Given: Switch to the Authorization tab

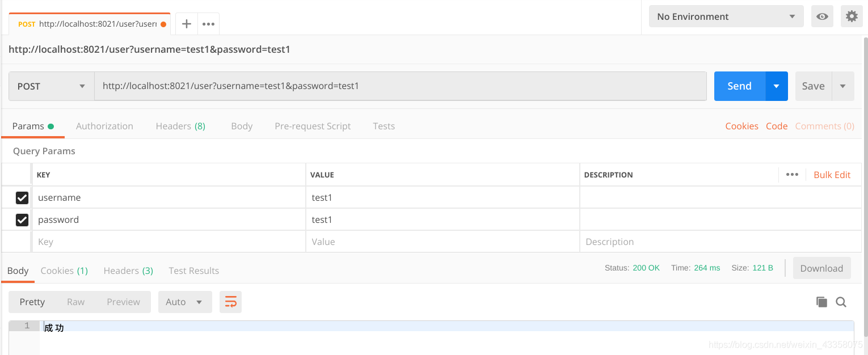Looking at the screenshot, I should 104,126.
